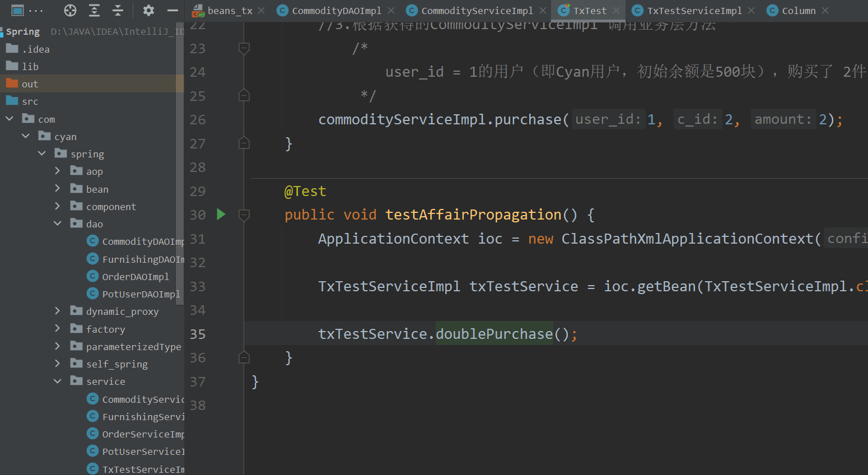
Task: Expand the aop package node
Action: 58,171
